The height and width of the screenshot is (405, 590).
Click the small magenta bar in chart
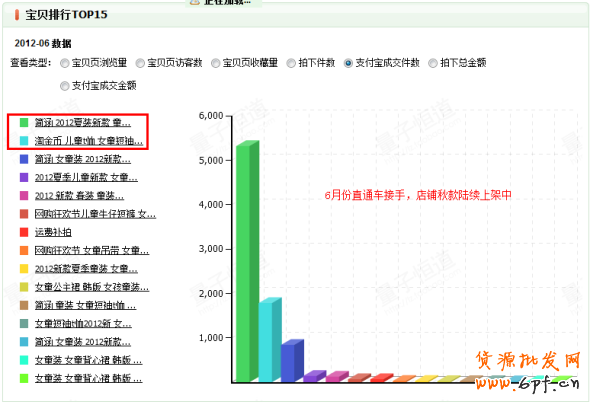click(337, 377)
